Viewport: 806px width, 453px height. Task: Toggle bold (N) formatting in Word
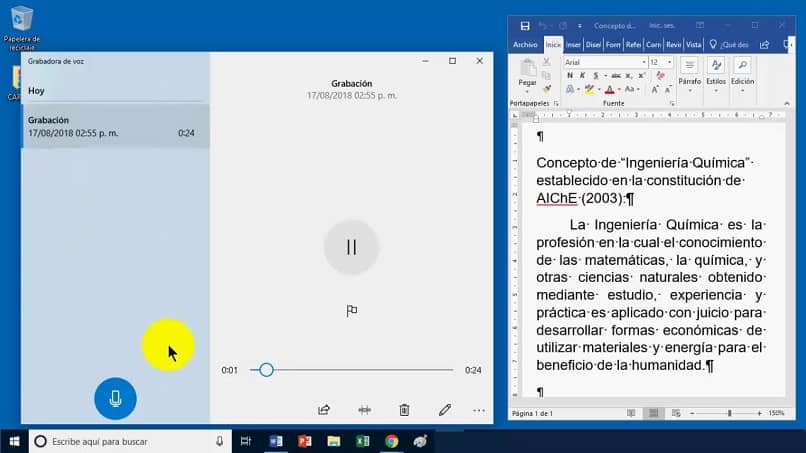[x=569, y=77]
